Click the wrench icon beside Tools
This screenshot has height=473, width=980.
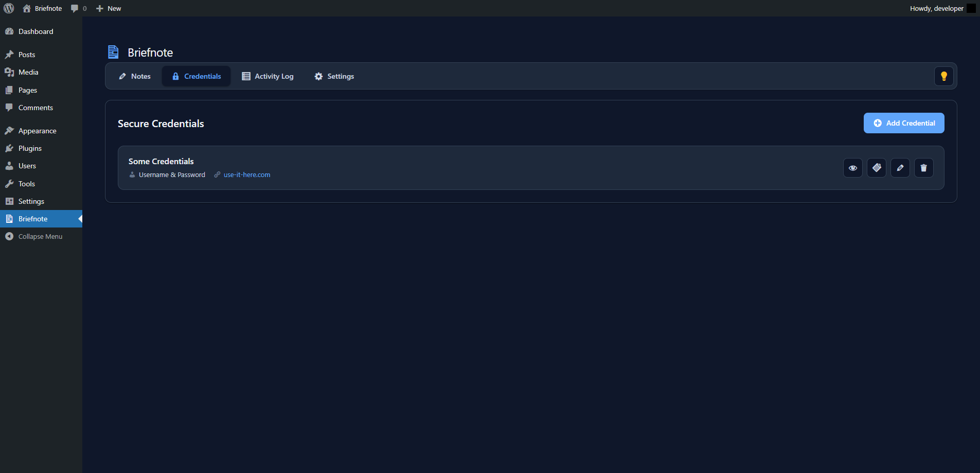(9, 184)
